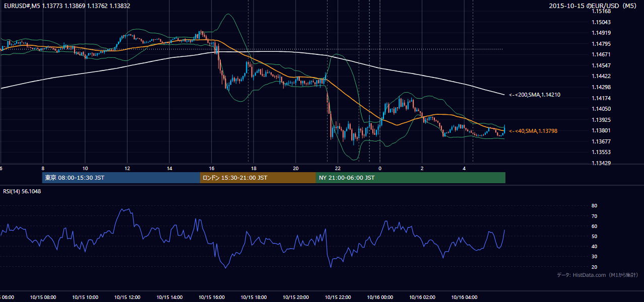This screenshot has height=302, width=644.
Task: Click price level 1.14671 on the axis
Action: pyautogui.click(x=601, y=54)
